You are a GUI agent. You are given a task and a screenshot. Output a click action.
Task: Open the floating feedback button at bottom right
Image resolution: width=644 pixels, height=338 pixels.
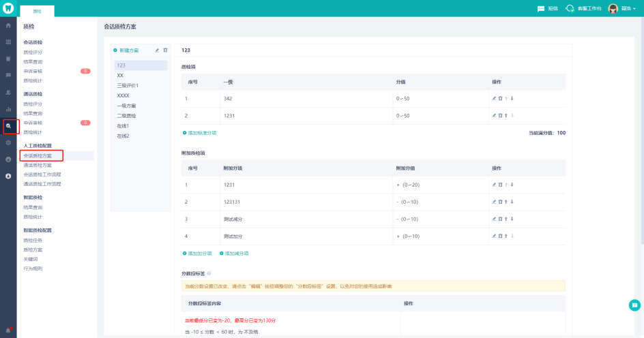(x=634, y=305)
